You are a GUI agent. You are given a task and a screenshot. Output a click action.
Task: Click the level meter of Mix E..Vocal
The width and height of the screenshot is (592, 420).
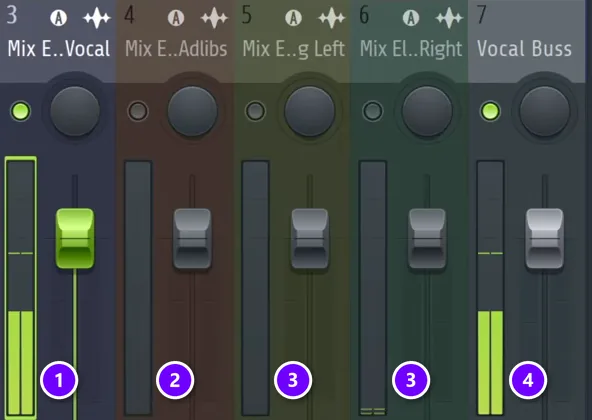21,288
